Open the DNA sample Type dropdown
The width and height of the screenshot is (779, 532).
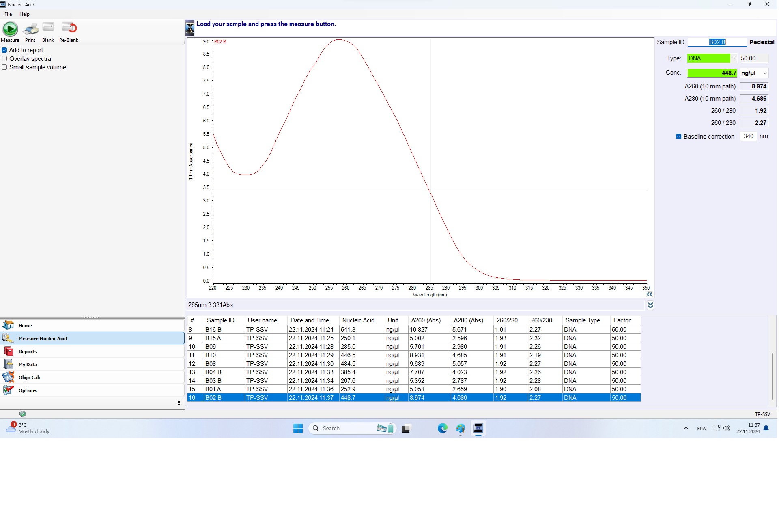click(x=734, y=58)
